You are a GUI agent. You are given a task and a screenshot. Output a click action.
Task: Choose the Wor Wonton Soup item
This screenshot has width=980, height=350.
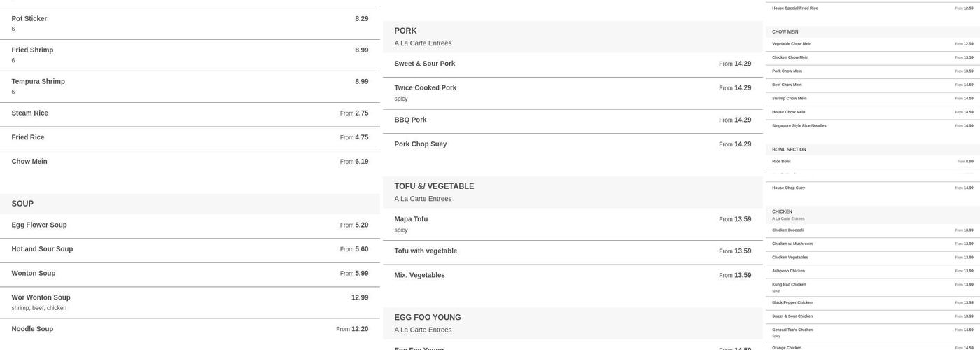190,302
